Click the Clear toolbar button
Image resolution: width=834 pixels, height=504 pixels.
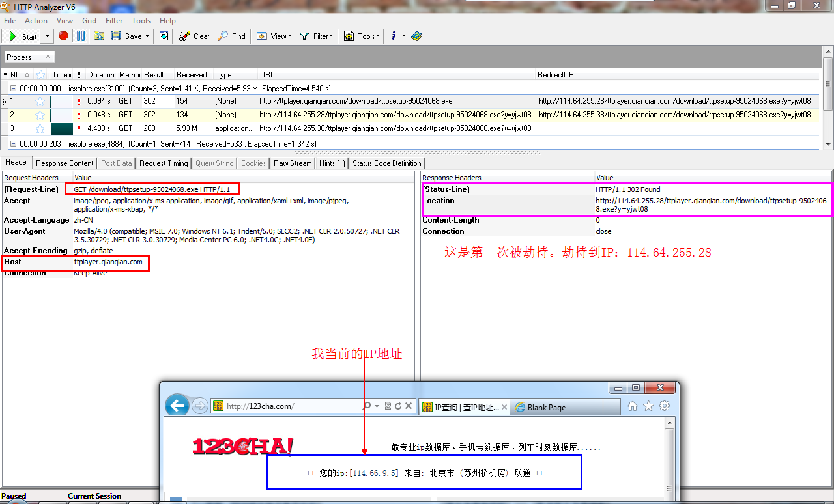(x=194, y=36)
